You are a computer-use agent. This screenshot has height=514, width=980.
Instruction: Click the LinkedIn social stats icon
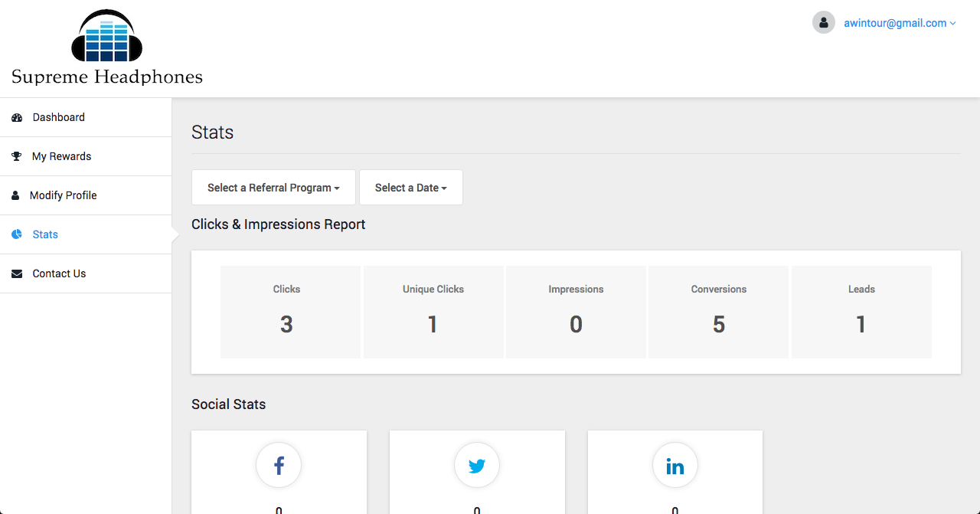click(x=675, y=466)
